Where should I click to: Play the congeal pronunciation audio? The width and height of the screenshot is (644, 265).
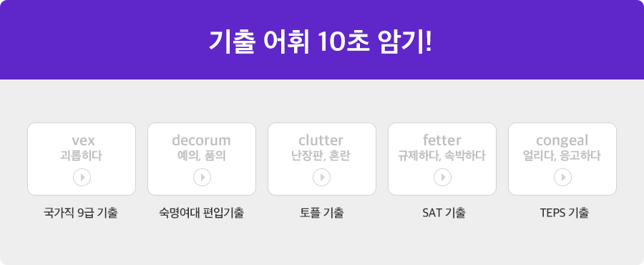tap(562, 178)
